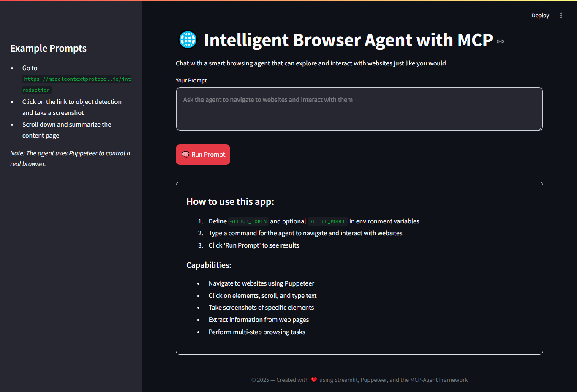Select the 'Your Prompt' label above the textarea
This screenshot has width=577, height=392.
pos(191,80)
